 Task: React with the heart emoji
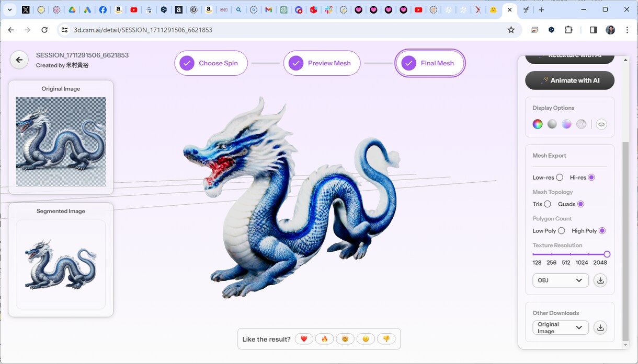click(x=304, y=339)
